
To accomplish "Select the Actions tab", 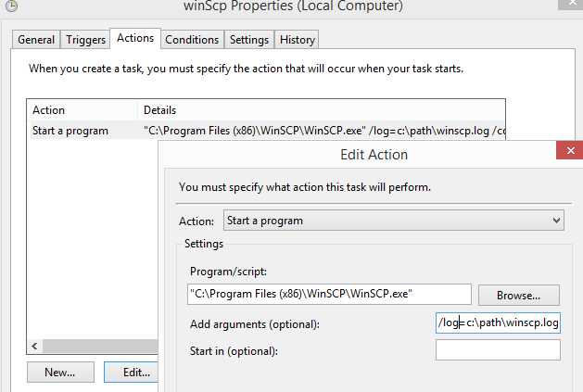I will coord(135,39).
